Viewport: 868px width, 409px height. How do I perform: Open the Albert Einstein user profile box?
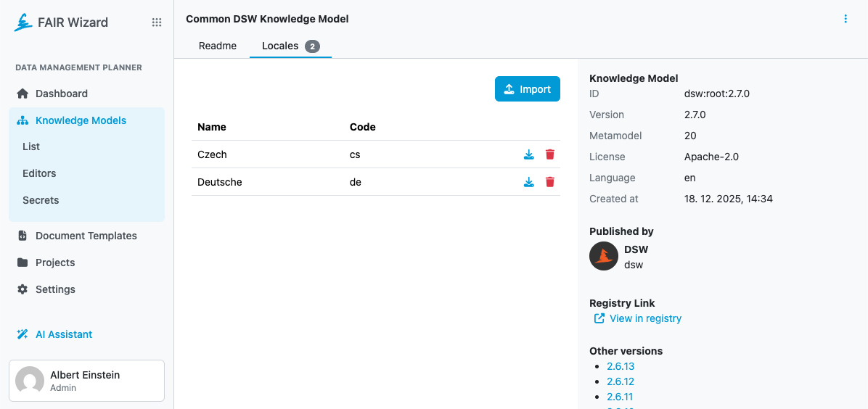tap(86, 381)
